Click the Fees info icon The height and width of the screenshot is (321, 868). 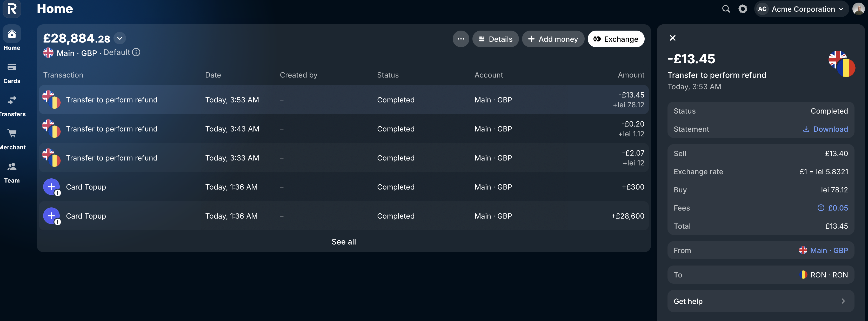821,208
